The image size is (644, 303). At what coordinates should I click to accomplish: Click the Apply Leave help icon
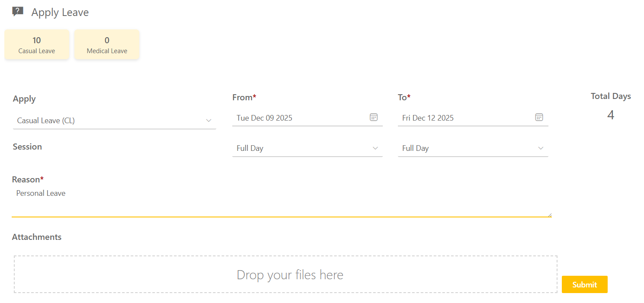coord(18,12)
